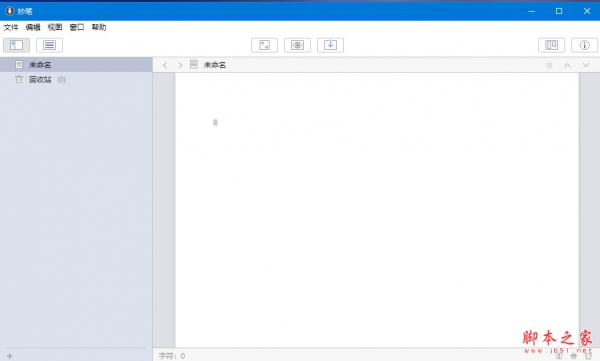
Task: Maximize the 妙笔 window
Action: [x=559, y=11]
